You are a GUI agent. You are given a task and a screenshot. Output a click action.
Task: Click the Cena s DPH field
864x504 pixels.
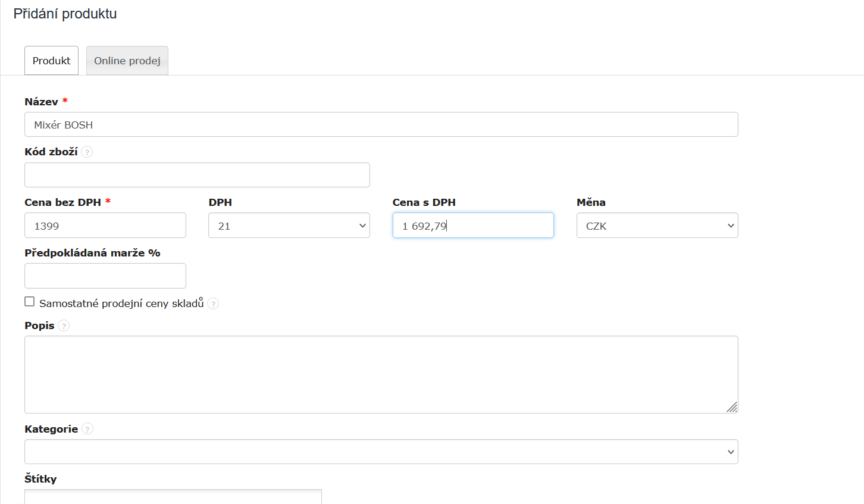[473, 226]
